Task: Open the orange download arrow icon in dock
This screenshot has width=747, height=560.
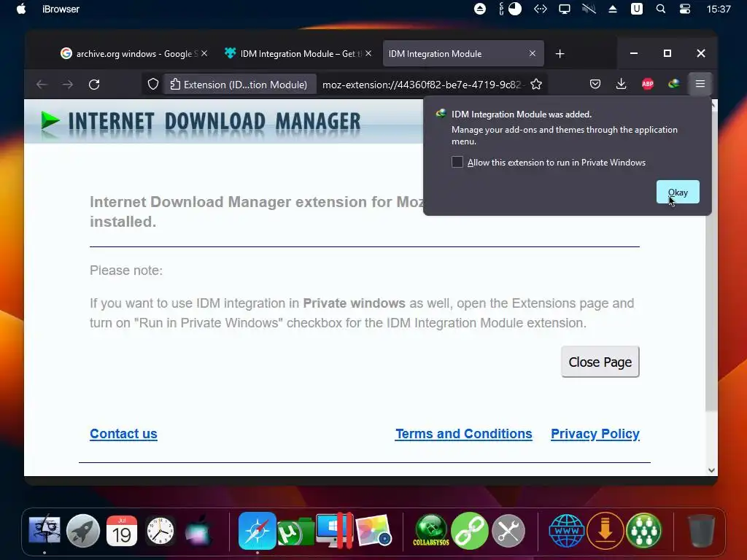Action: coord(605,531)
